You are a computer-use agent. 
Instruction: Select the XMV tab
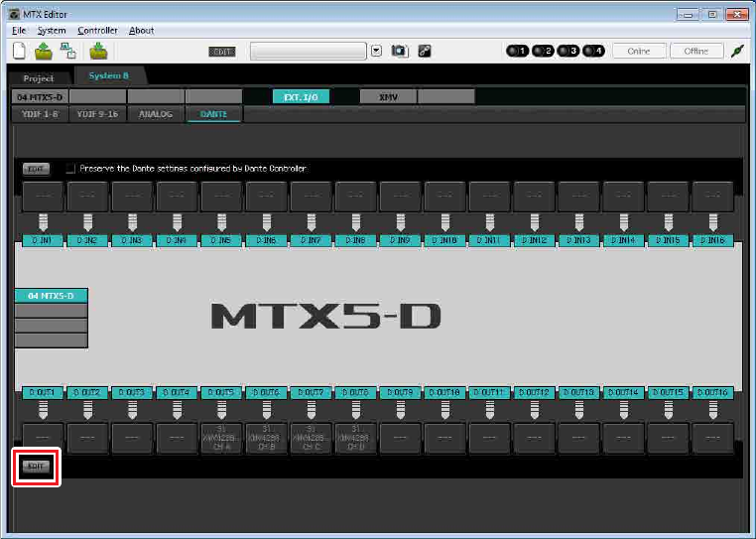388,97
